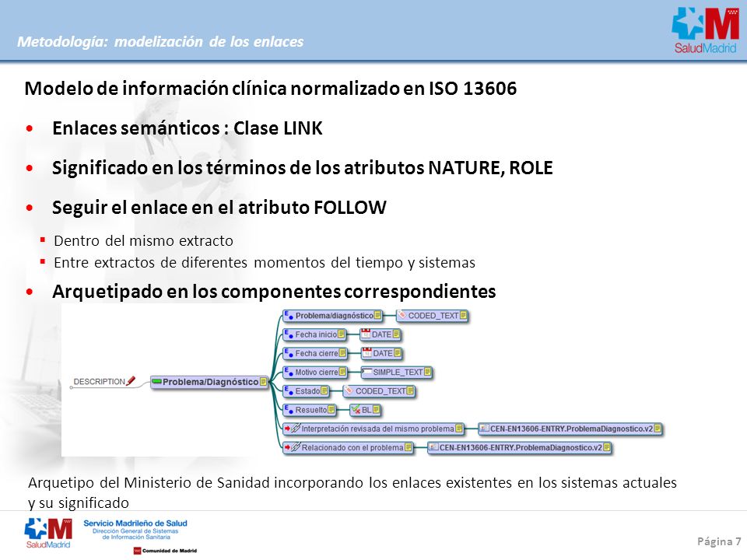The image size is (747, 560).
Task: Click the SaludMadrid logo in the header
Action: 706,30
